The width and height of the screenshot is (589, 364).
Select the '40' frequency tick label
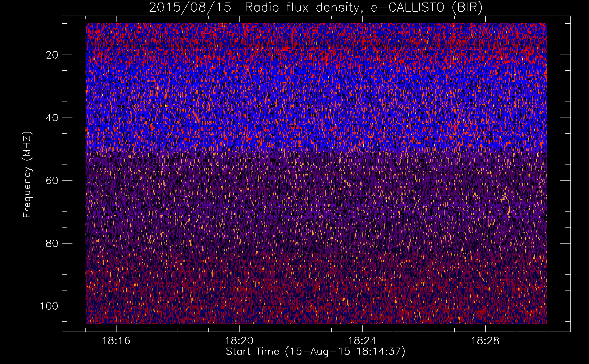[52, 118]
